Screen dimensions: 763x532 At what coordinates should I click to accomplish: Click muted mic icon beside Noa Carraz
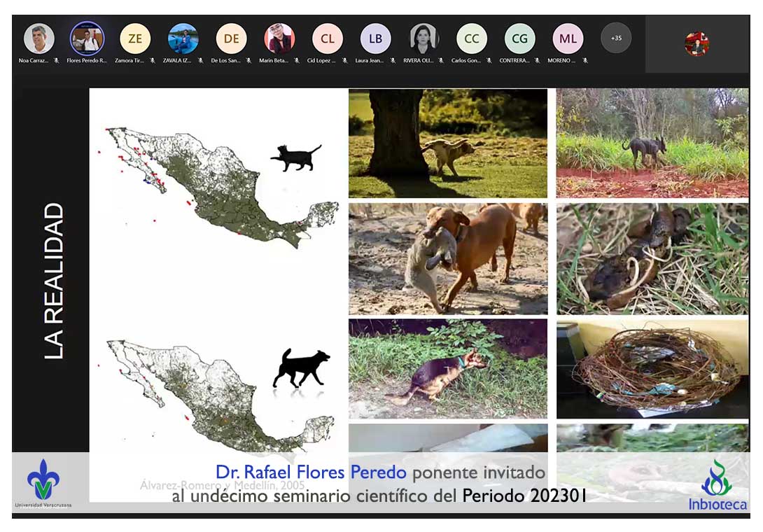click(x=56, y=61)
